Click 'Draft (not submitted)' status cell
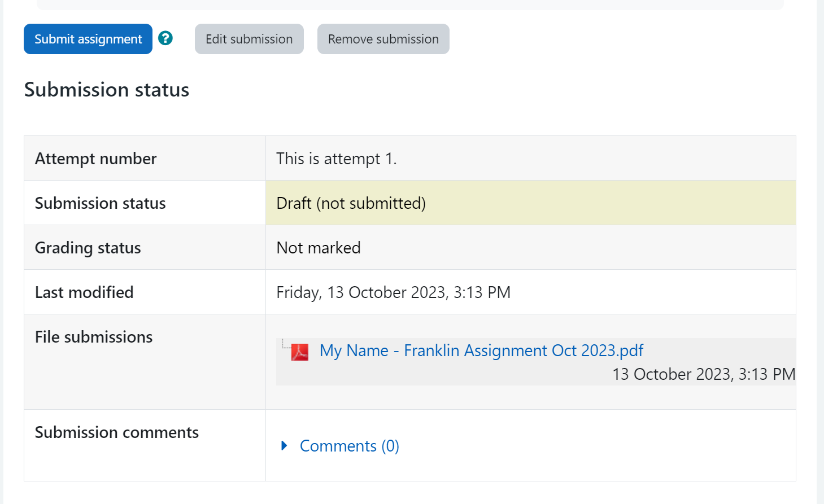The width and height of the screenshot is (824, 504). coord(530,203)
